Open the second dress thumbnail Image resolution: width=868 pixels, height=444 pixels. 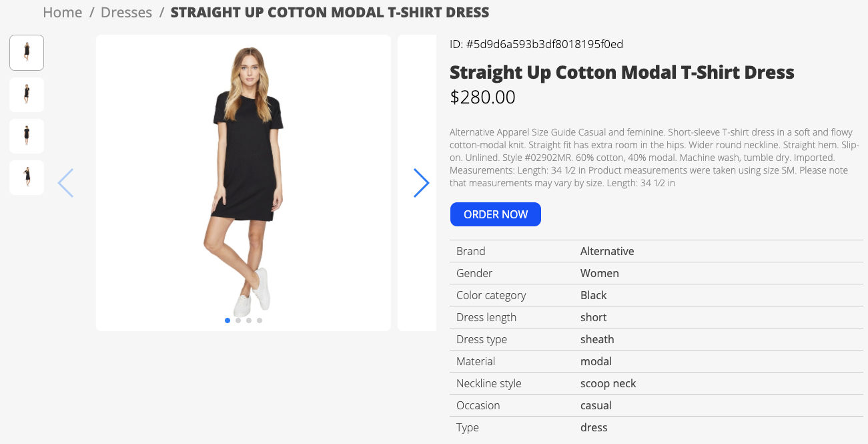coord(27,95)
